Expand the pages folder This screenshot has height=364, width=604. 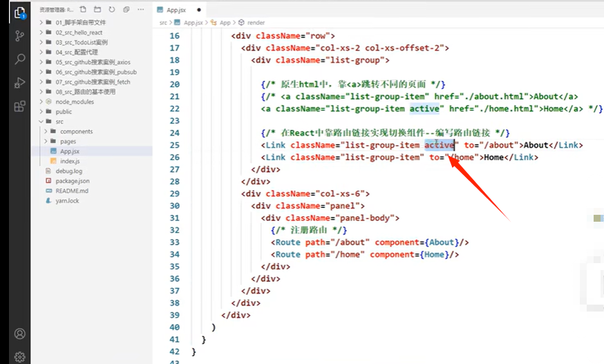68,142
